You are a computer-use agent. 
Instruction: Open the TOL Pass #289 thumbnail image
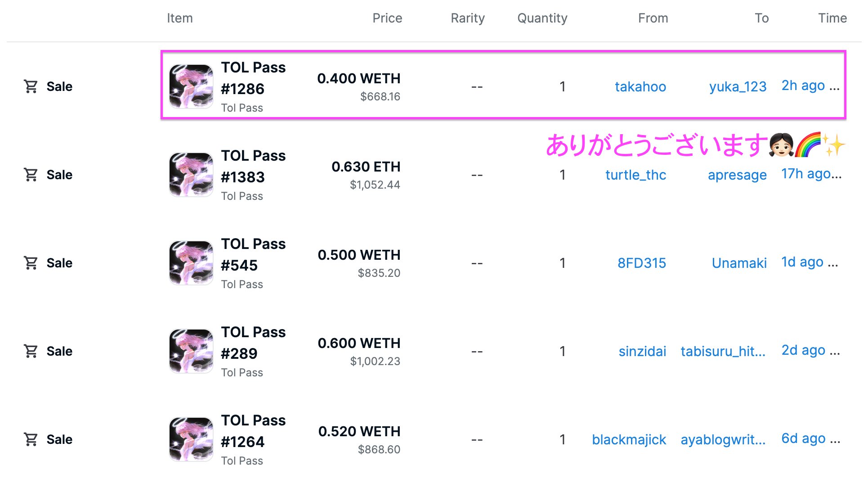pyautogui.click(x=191, y=351)
